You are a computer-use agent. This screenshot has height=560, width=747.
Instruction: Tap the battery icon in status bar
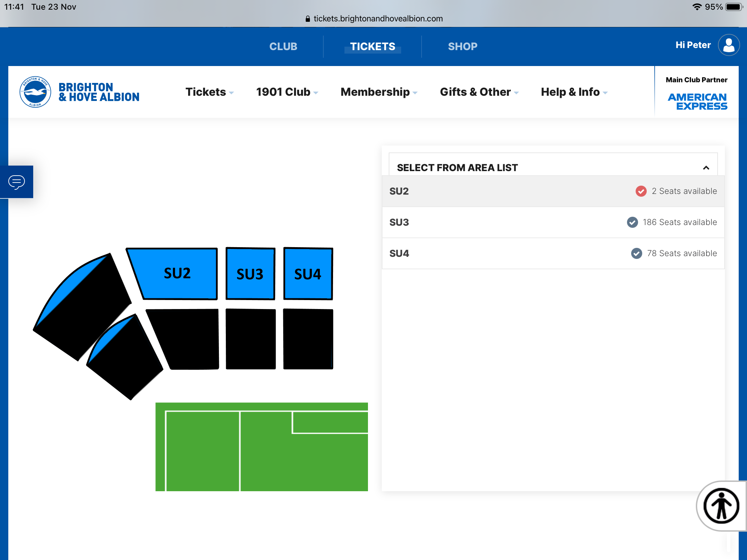734,7
